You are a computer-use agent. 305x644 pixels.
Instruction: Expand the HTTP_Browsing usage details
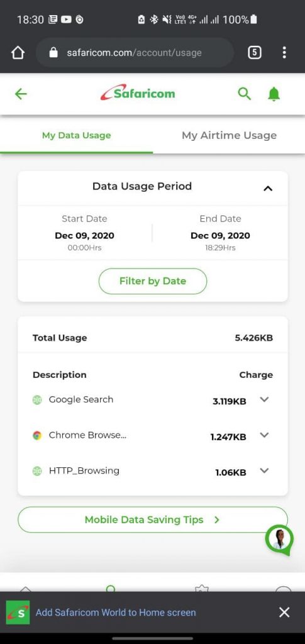click(264, 470)
